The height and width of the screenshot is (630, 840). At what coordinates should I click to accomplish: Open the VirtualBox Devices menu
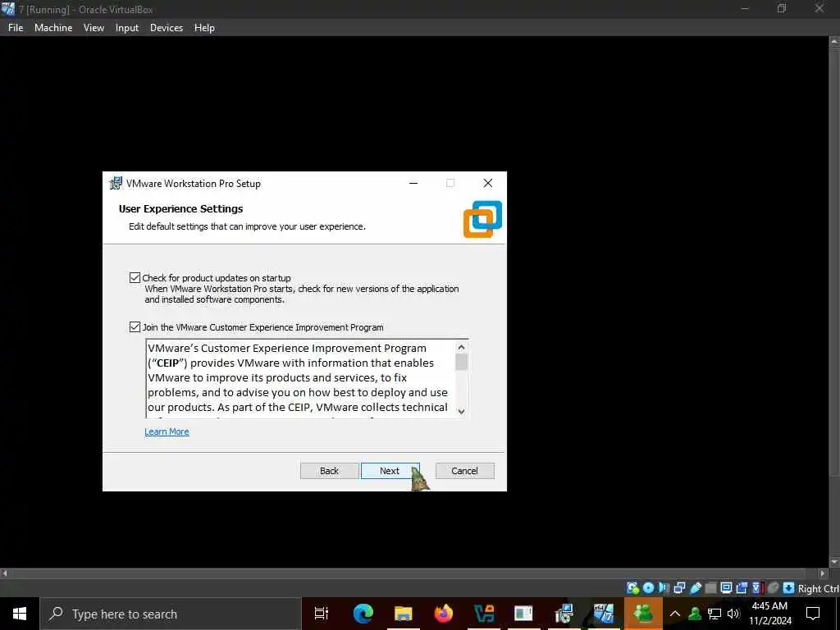point(166,28)
